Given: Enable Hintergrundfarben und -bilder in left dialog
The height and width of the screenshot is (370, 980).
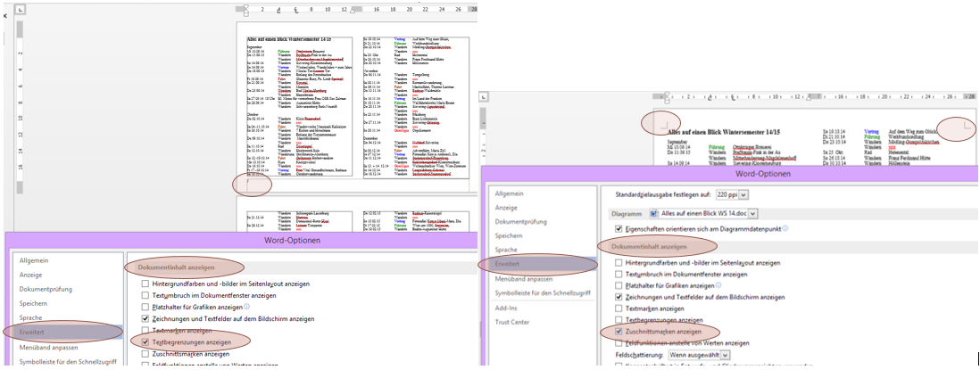Looking at the screenshot, I should click(145, 284).
